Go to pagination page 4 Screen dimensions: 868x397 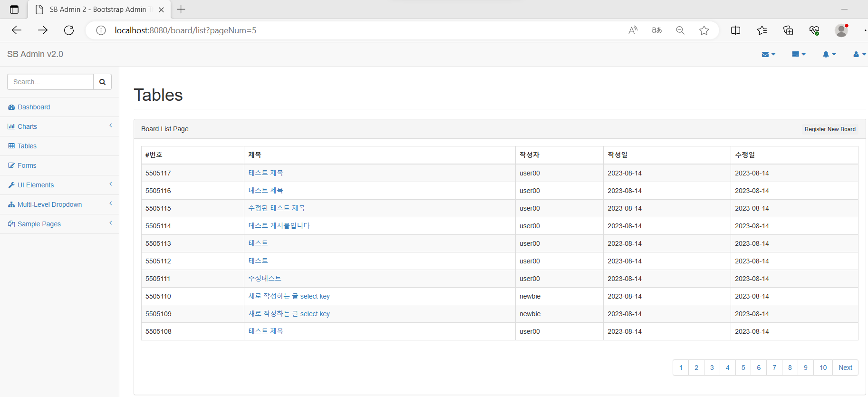(x=728, y=368)
